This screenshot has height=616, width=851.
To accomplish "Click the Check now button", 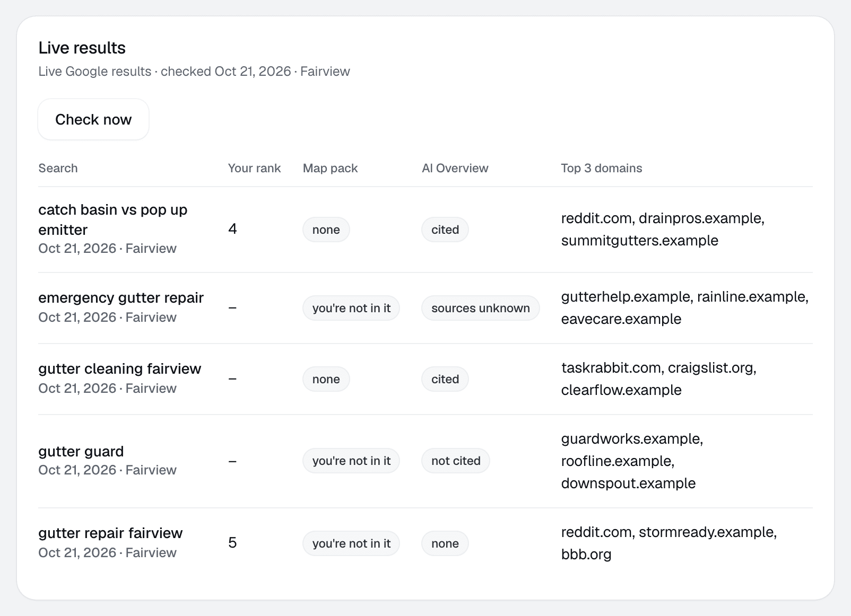I will pyautogui.click(x=93, y=119).
